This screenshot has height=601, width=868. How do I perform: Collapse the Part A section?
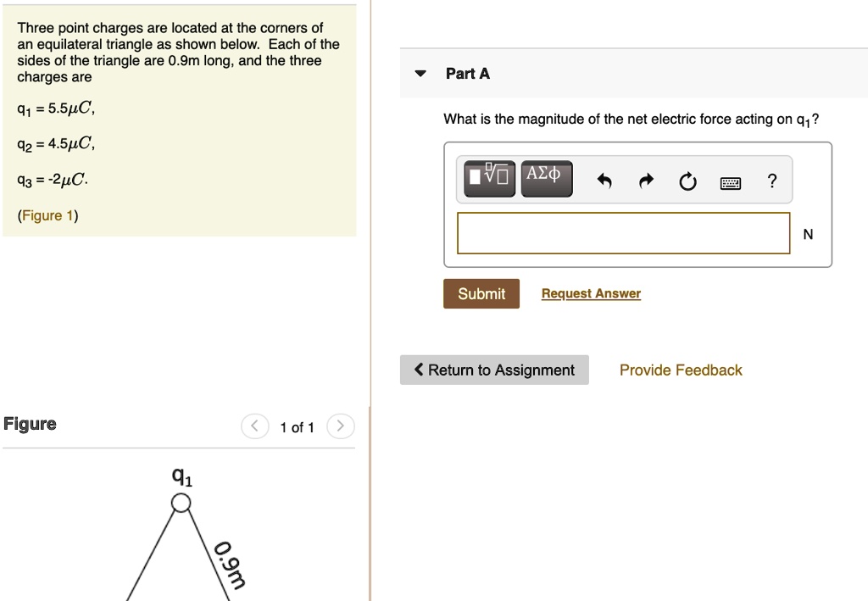pos(420,74)
